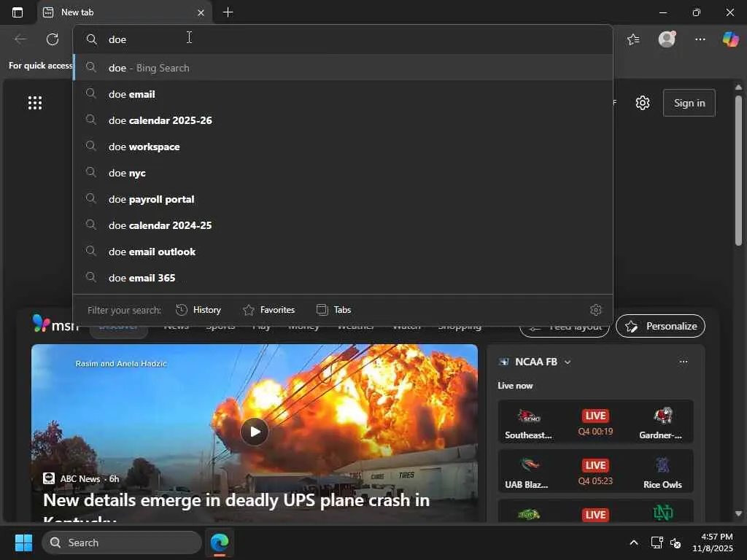
Task: Click the taskbar Search box
Action: pos(122,542)
